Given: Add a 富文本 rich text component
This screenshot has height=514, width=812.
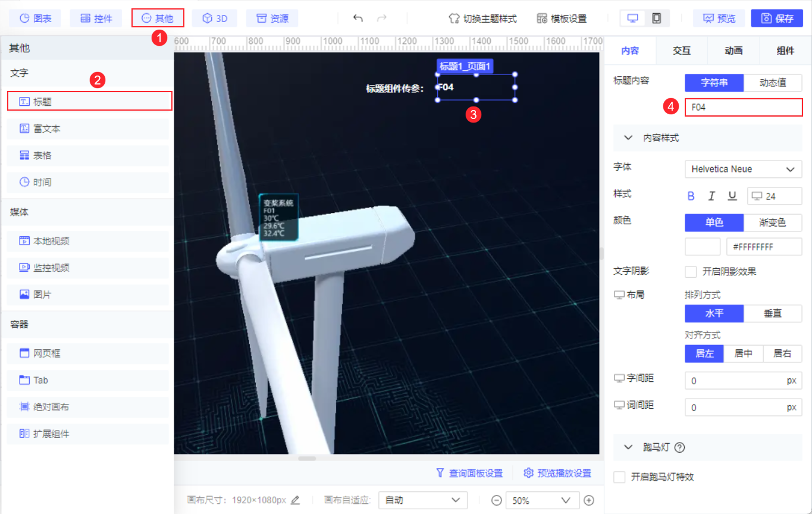Looking at the screenshot, I should point(88,128).
